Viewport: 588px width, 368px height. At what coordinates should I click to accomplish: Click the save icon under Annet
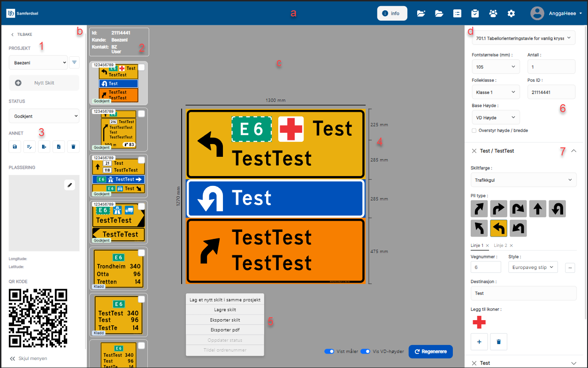pos(15,147)
